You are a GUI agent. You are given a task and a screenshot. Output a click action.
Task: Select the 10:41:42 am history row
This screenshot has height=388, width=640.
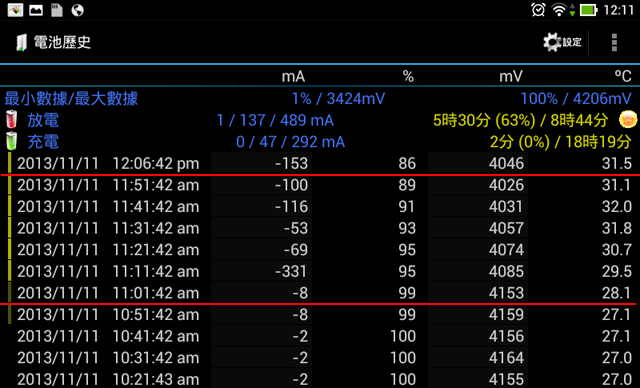(x=320, y=336)
